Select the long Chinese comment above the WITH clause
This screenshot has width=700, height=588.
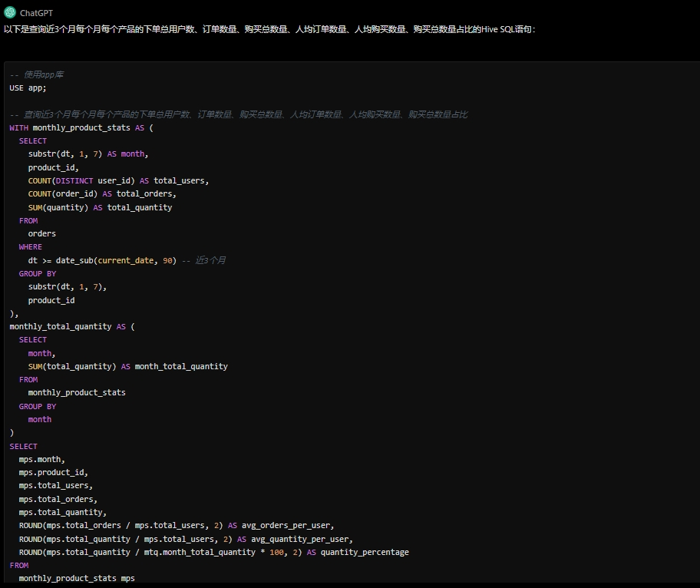[239, 114]
